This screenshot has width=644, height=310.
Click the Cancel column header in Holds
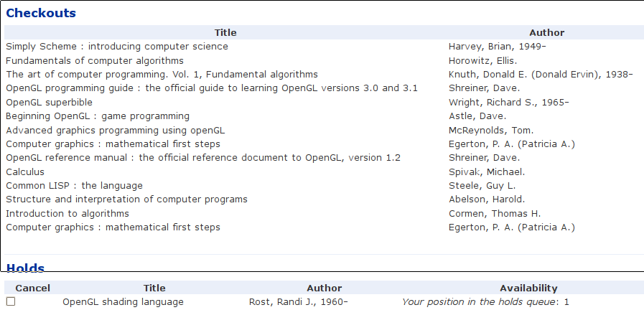[33, 288]
